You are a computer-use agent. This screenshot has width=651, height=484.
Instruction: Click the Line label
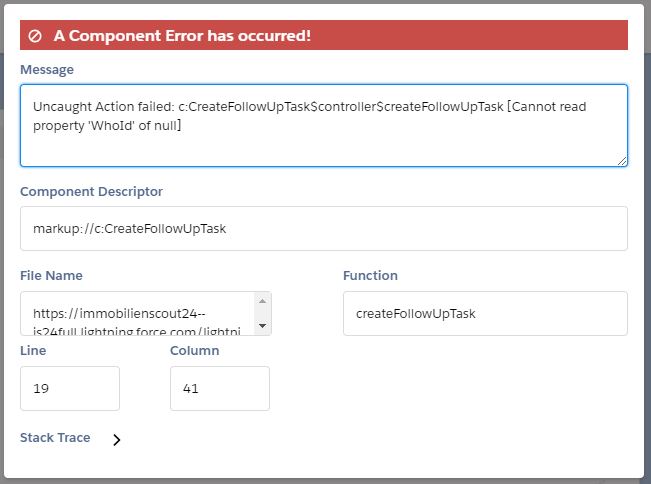33,350
